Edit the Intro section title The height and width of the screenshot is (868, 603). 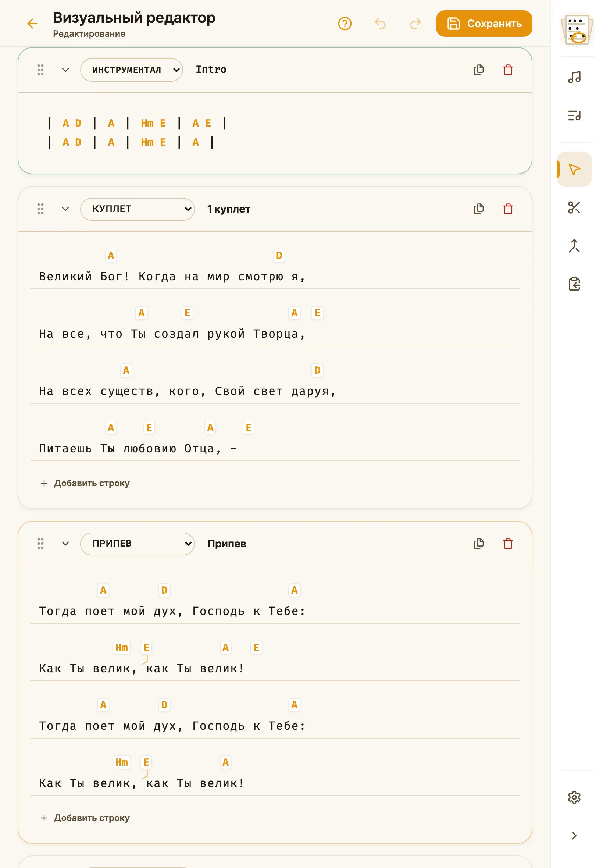[211, 70]
